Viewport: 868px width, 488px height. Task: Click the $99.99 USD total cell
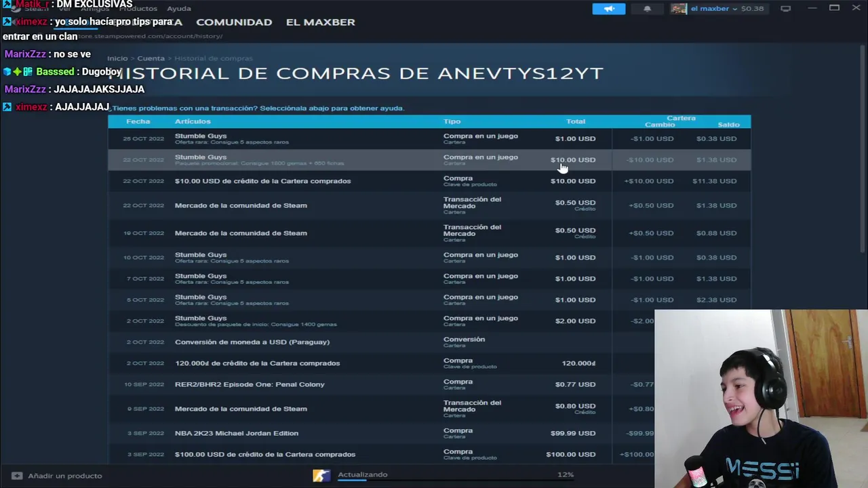pyautogui.click(x=573, y=433)
